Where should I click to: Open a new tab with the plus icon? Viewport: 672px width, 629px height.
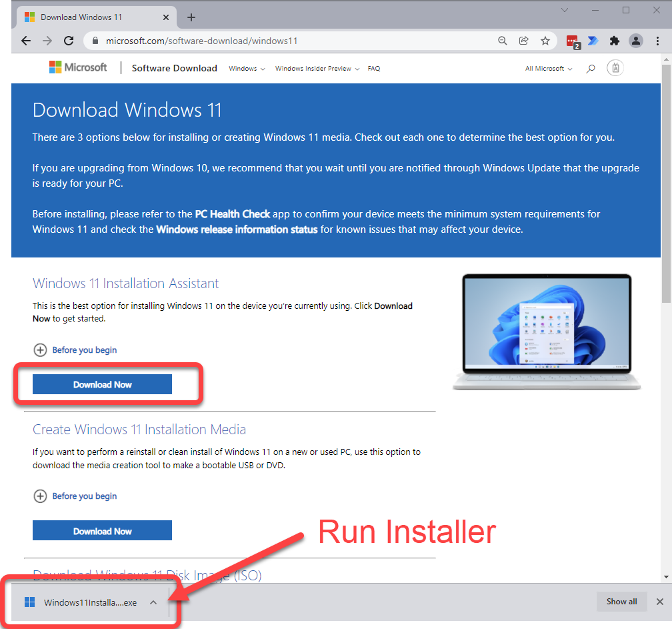(x=191, y=17)
